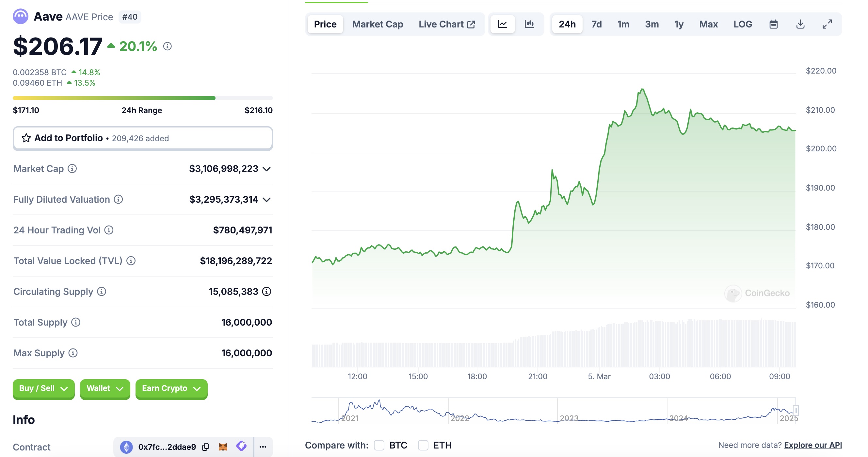Open the calendar date range picker
The image size is (868, 457).
coord(774,24)
